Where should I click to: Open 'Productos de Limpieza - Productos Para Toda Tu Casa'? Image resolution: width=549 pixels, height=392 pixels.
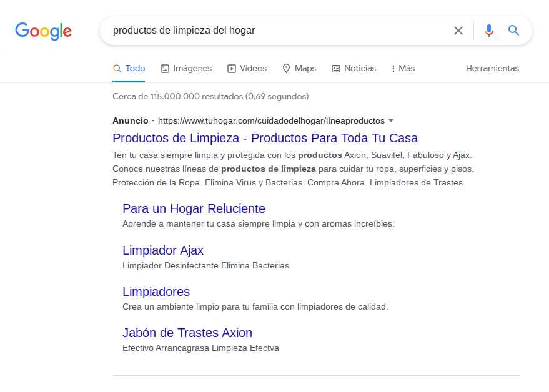pos(265,138)
